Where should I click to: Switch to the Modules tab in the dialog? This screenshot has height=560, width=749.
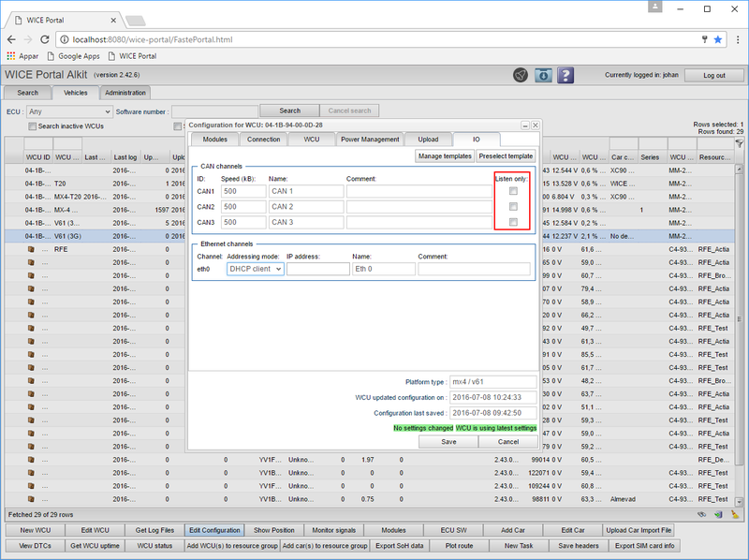215,140
